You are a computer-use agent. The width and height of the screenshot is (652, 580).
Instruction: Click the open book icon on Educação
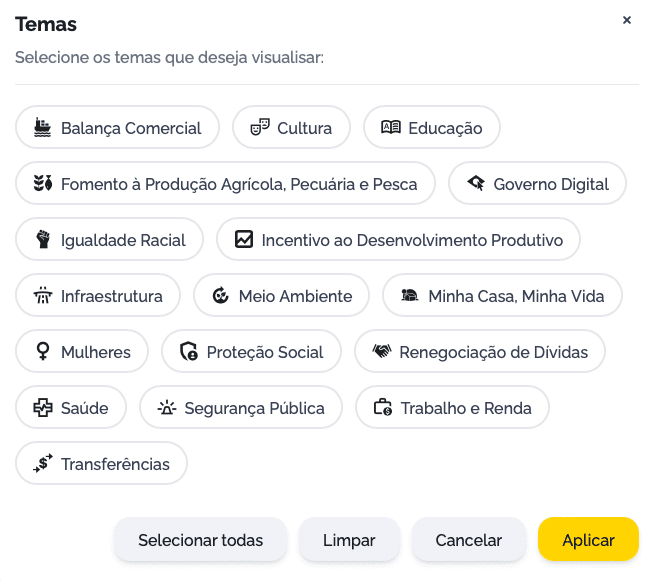click(391, 128)
